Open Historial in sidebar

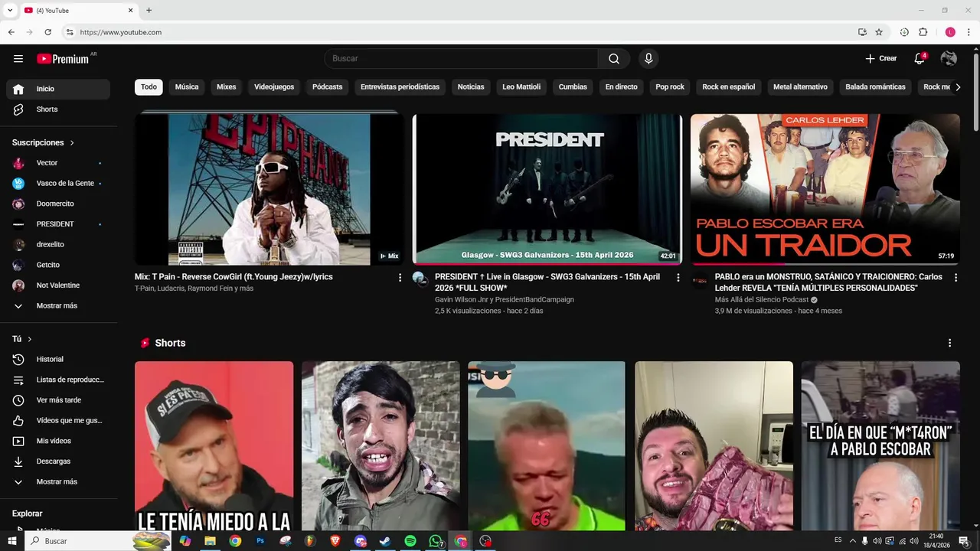58,360
